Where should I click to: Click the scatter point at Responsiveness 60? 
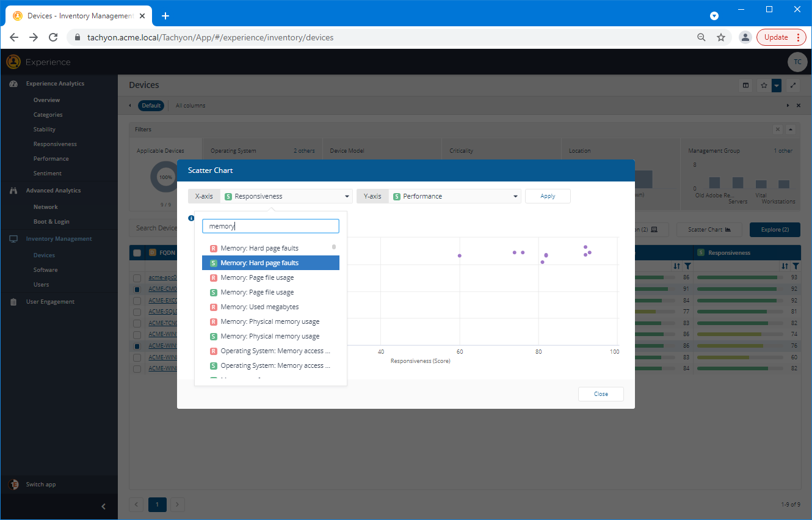click(x=460, y=255)
